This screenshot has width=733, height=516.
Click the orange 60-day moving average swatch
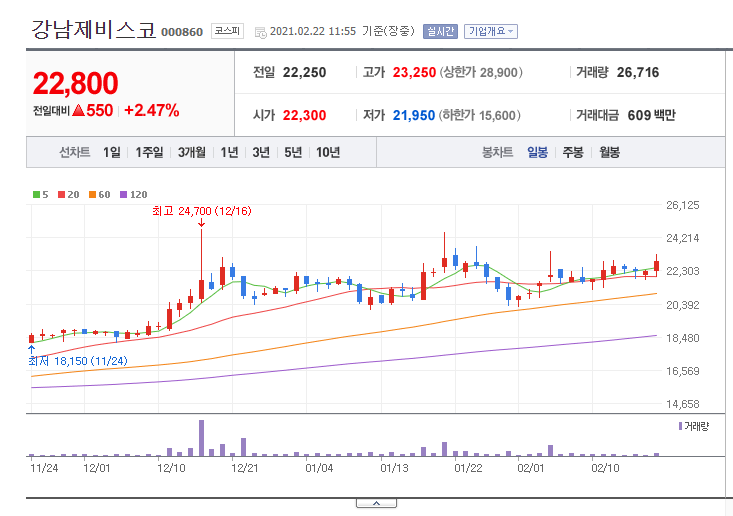(x=93, y=194)
